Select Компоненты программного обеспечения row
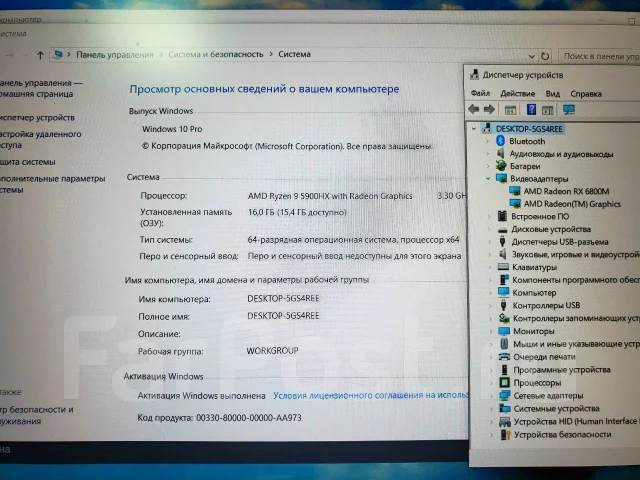This screenshot has width=640, height=480. pos(576,280)
